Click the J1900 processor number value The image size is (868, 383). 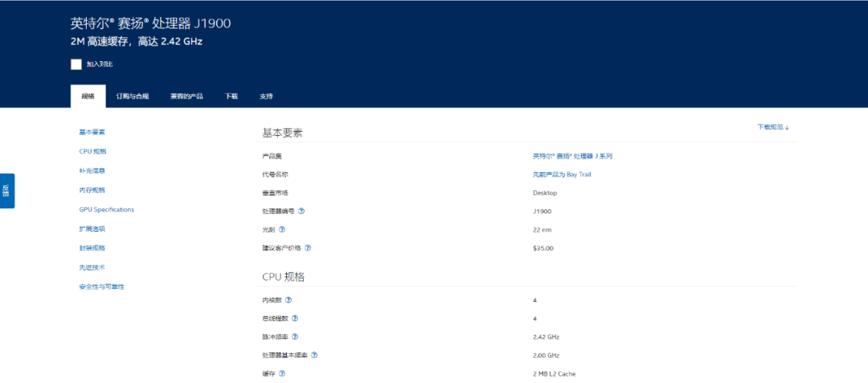tap(542, 211)
